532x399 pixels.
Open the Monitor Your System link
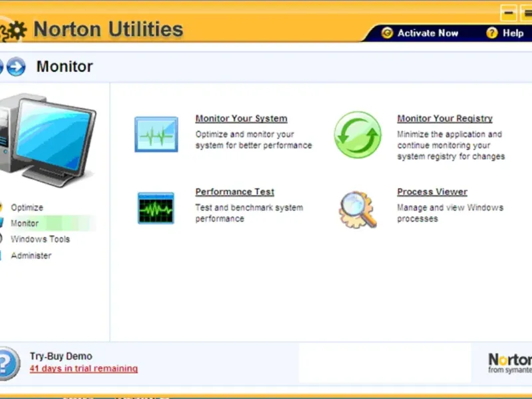(241, 118)
